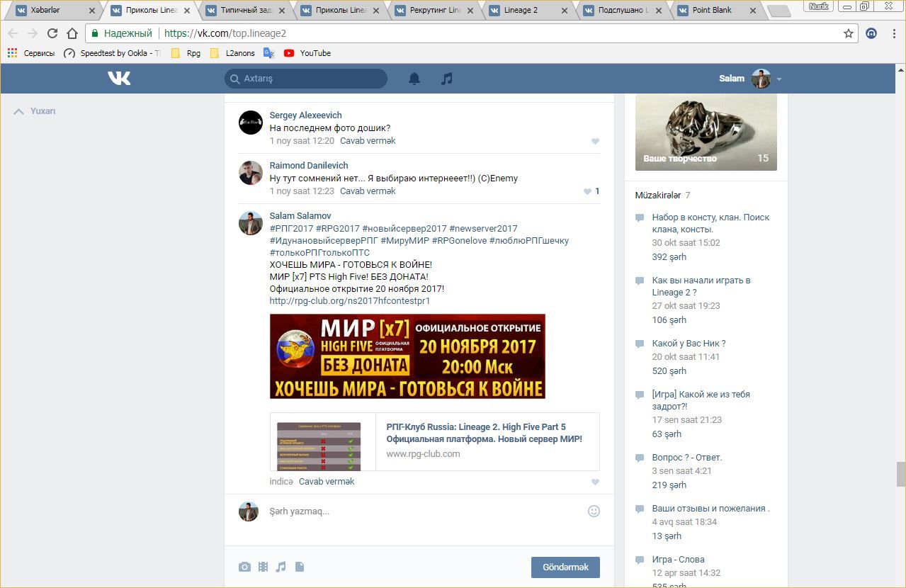Open discussion Вопрос ? - Ответ
906x588 pixels.
pyautogui.click(x=687, y=457)
